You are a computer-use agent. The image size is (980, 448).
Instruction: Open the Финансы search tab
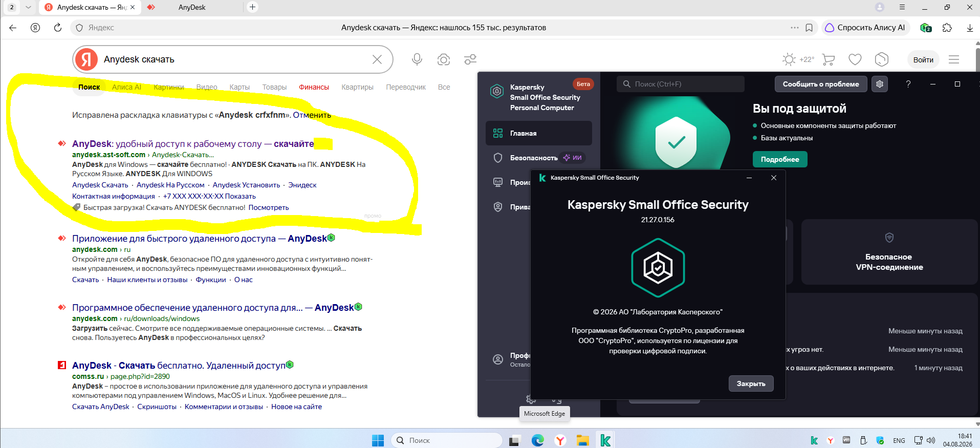tap(314, 87)
